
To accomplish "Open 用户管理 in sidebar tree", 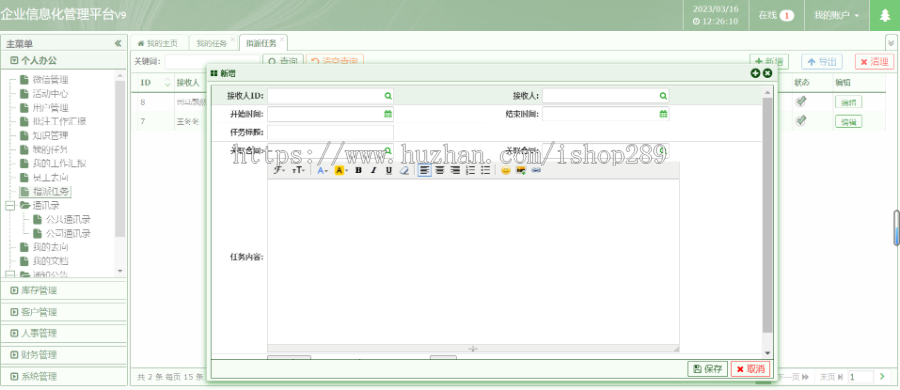I will 51,107.
